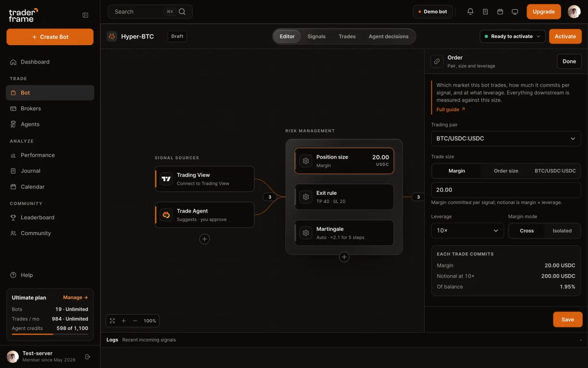Open Community in the sidebar
The width and height of the screenshot is (588, 368).
[50, 233]
